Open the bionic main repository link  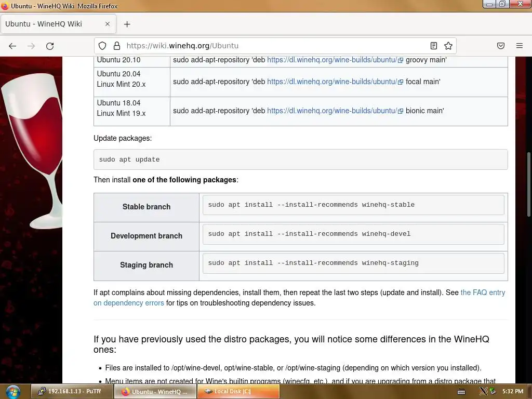(x=332, y=111)
